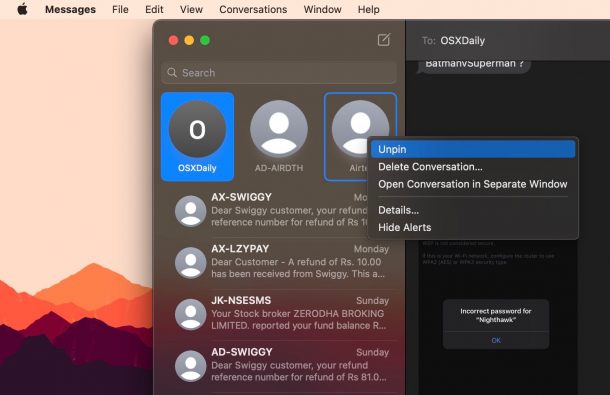
Task: Click into the Search field
Action: [x=279, y=72]
